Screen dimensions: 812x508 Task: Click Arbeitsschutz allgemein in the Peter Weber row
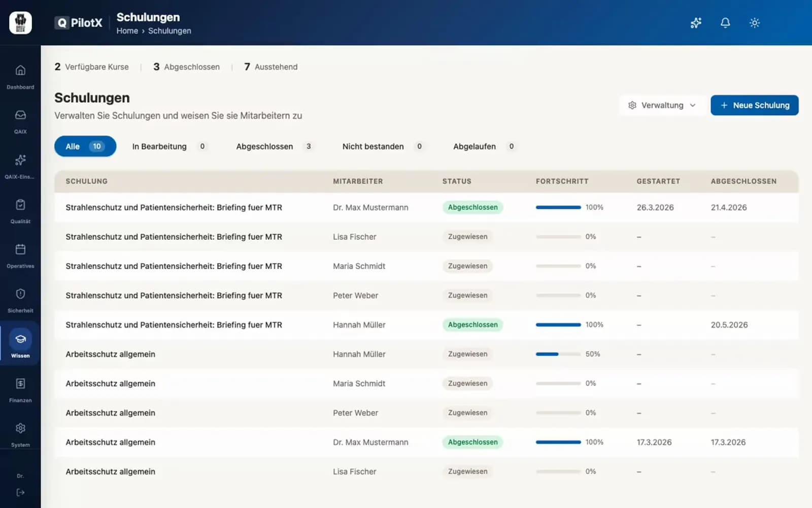click(x=110, y=413)
